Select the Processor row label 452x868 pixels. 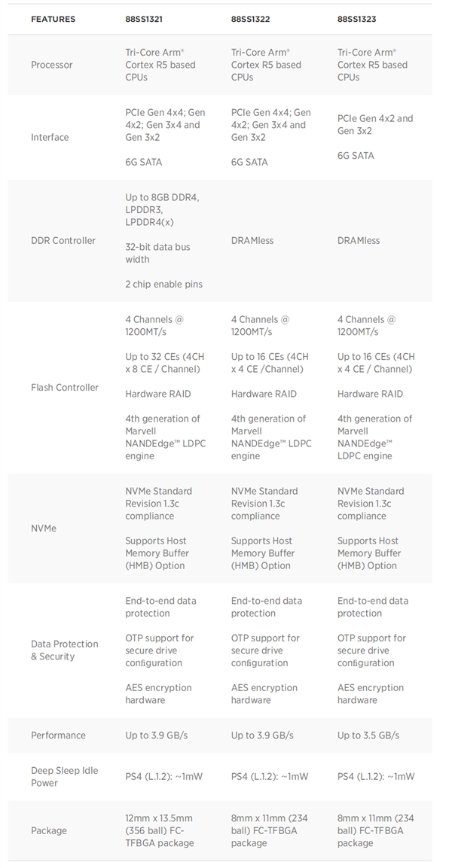coord(52,65)
